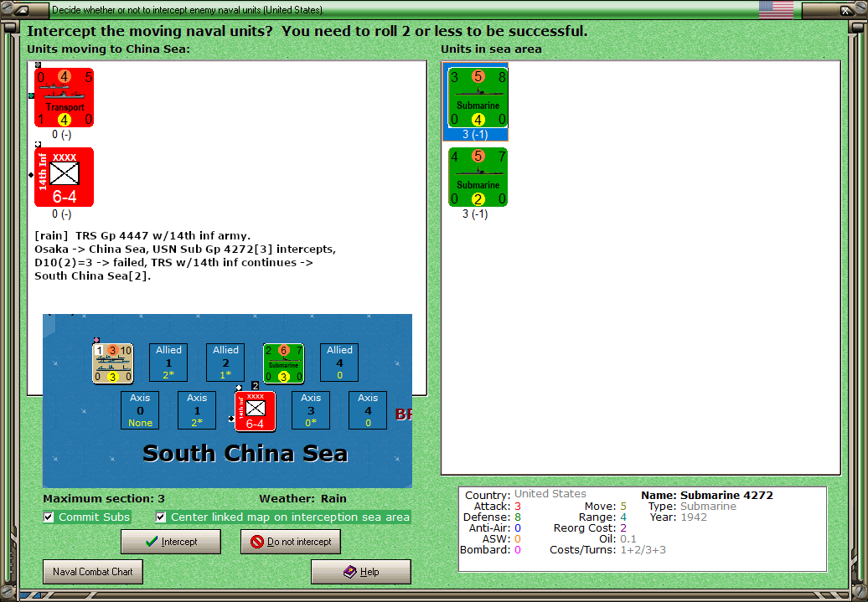
Task: Click the Attack value 3
Action: 518,507
